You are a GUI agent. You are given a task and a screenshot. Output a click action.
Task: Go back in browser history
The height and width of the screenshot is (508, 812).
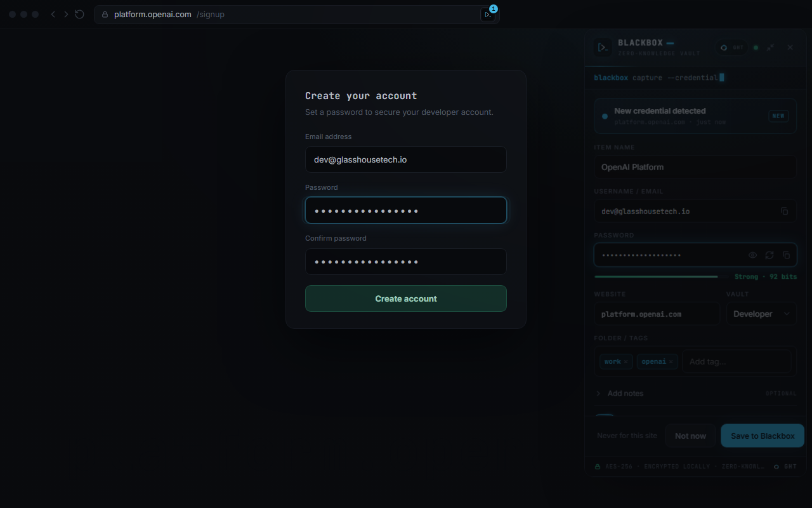click(x=53, y=14)
